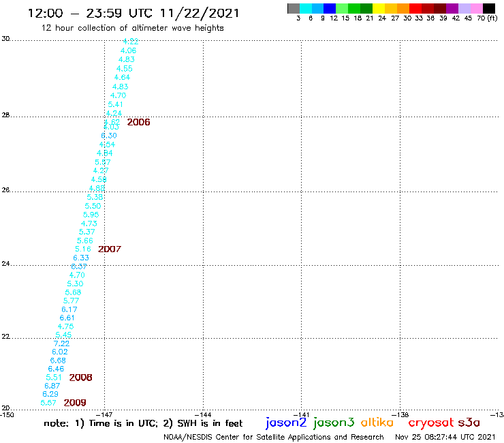Click the wave height value "6.68"
The image size is (504, 443).
58,361
